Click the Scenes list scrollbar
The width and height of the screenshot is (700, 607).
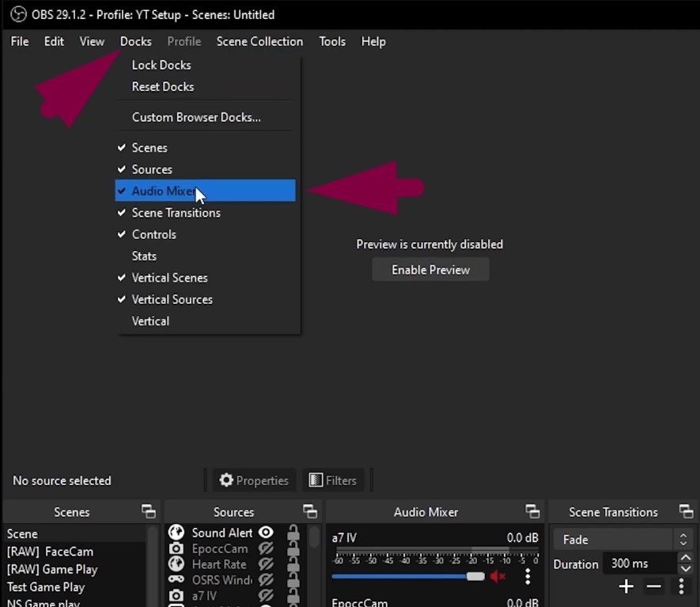pos(153,566)
